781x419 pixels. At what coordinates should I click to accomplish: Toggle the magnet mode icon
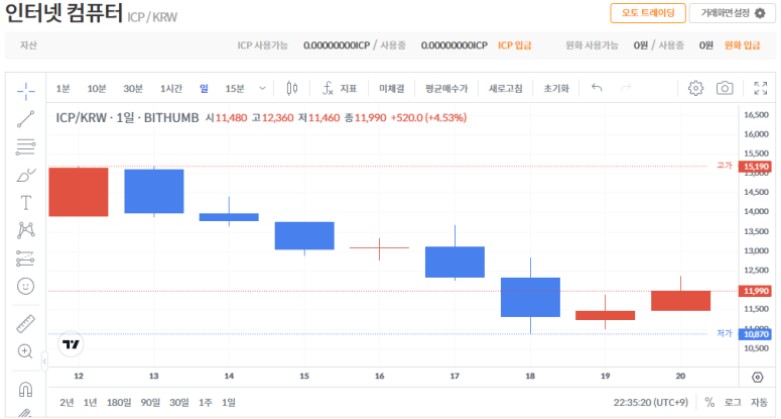tap(25, 390)
